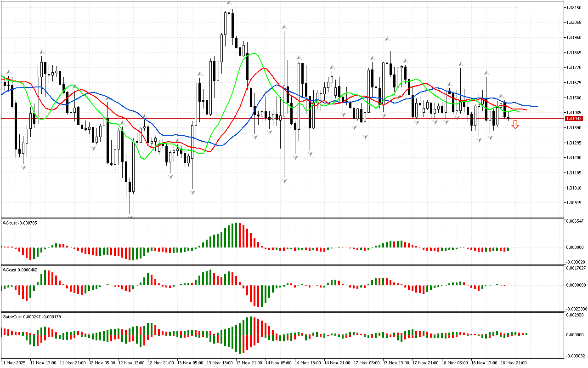This screenshot has width=588, height=368.
Task: Select the red Alligator teeth line's right end
Action: click(x=526, y=109)
